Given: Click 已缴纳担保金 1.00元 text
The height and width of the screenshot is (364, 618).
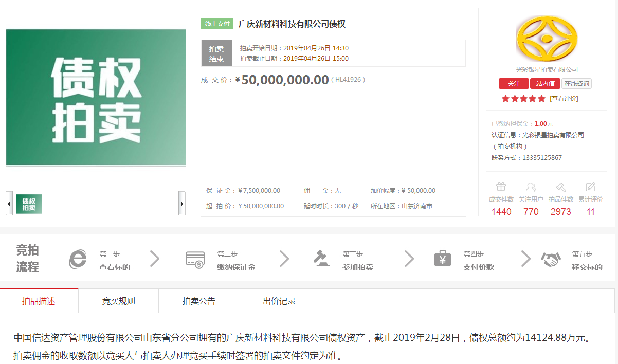Looking at the screenshot, I should (x=522, y=124).
